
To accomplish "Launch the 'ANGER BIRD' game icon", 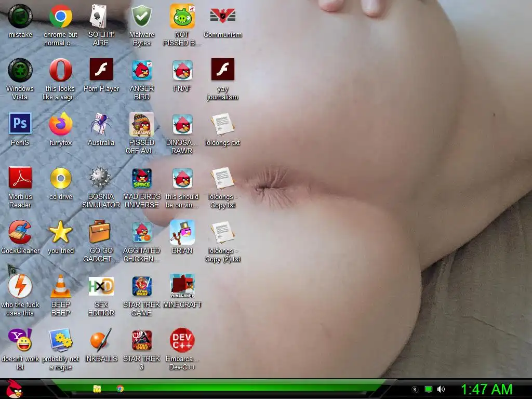I will 142,70.
